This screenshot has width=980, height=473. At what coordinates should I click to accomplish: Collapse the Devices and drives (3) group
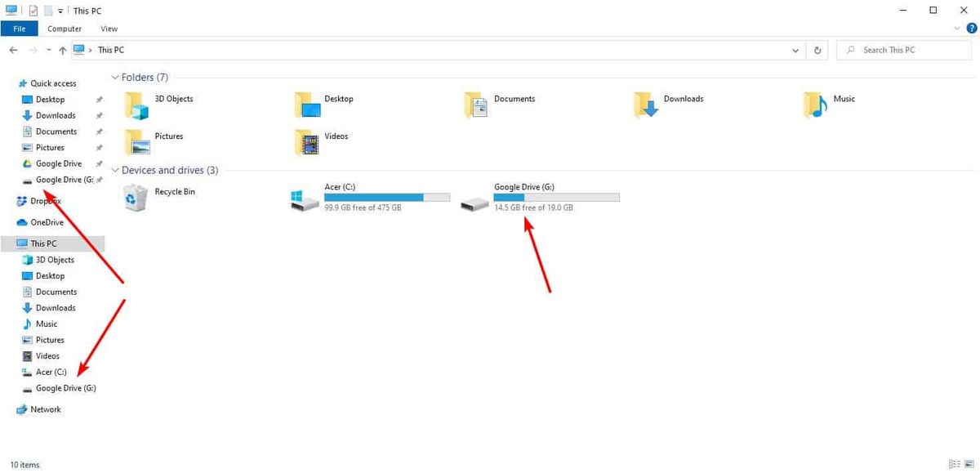click(114, 170)
